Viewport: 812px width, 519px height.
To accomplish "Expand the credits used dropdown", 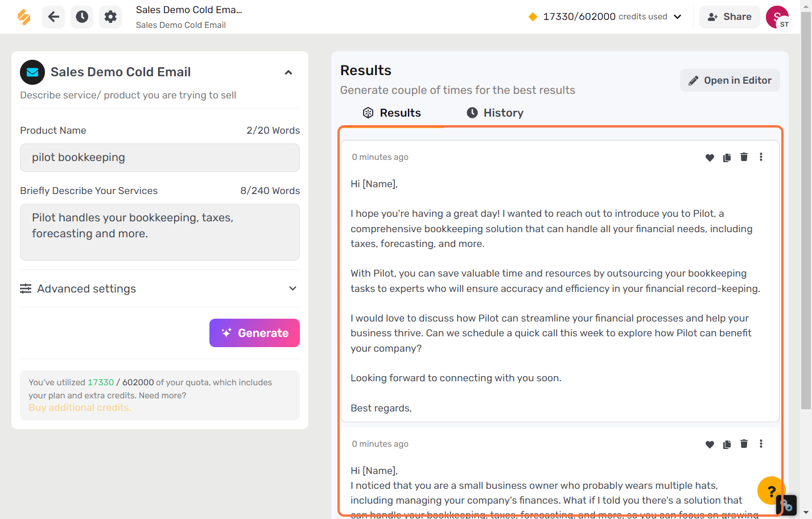I will click(677, 17).
